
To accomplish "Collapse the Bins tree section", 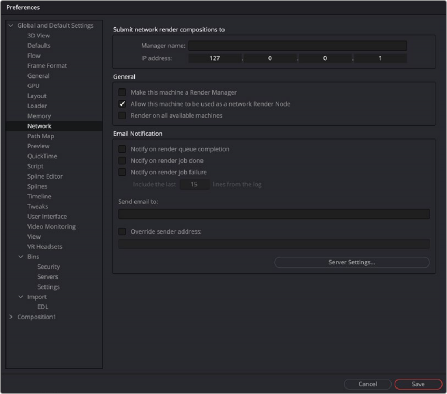I will 21,257.
